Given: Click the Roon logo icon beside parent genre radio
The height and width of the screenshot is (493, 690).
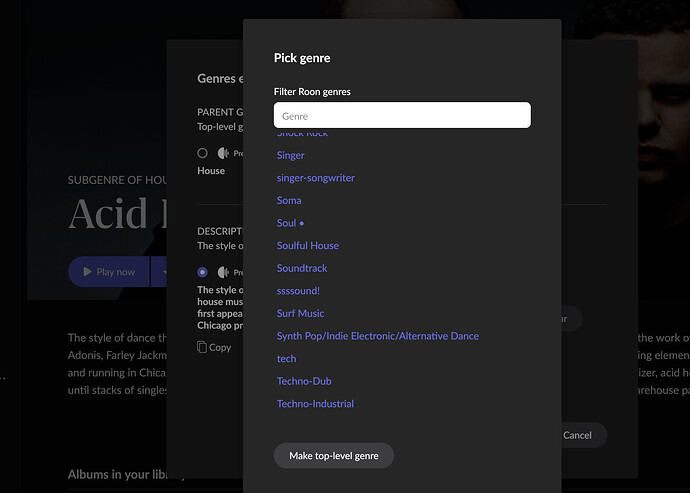Looking at the screenshot, I should click(x=223, y=153).
